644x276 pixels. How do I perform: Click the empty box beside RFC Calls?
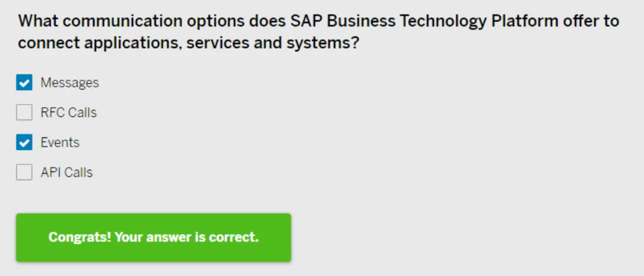tap(24, 112)
